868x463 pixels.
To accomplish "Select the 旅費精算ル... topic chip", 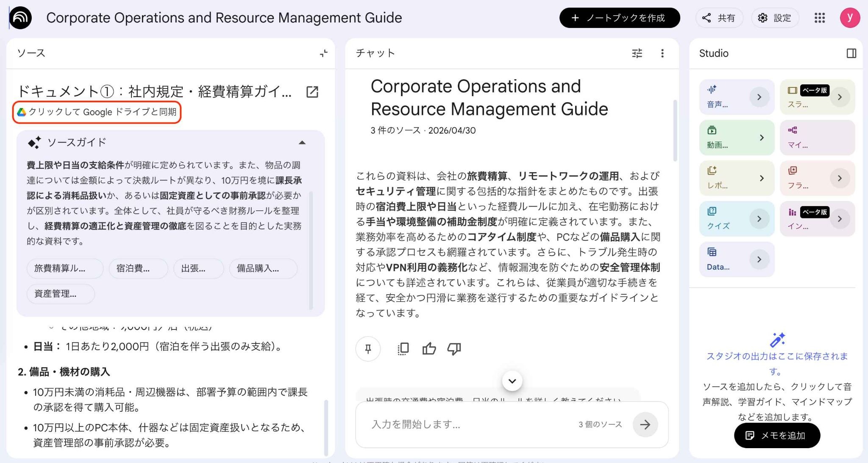I will coord(65,268).
